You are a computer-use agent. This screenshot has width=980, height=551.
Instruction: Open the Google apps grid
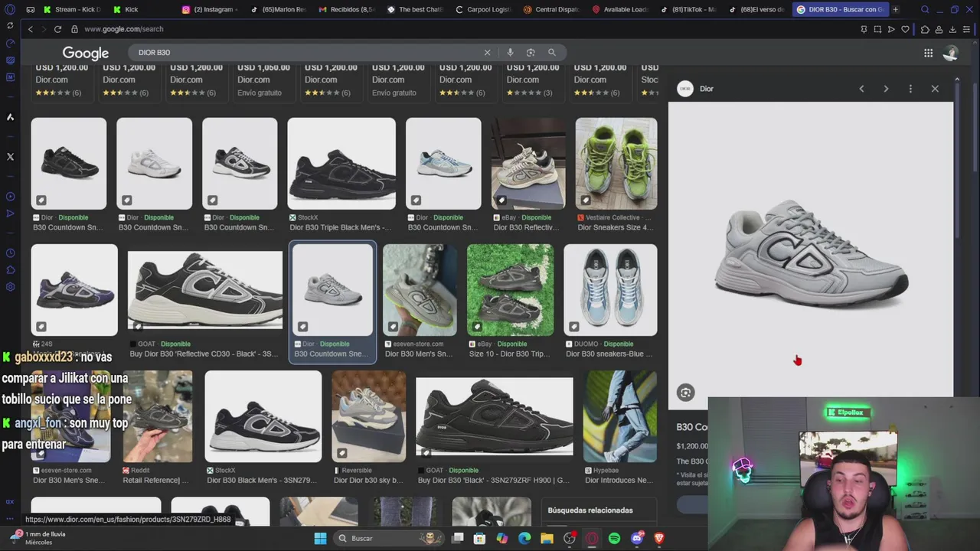928,53
